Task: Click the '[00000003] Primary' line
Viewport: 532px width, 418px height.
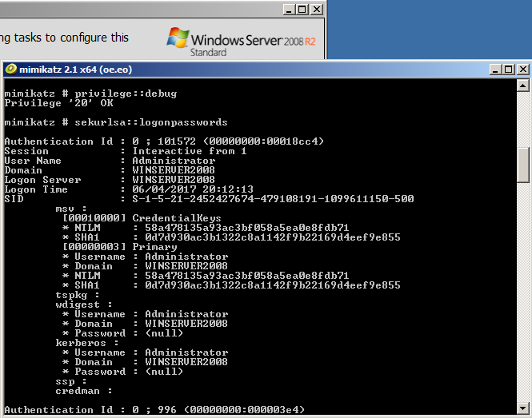Action: pyautogui.click(x=120, y=247)
